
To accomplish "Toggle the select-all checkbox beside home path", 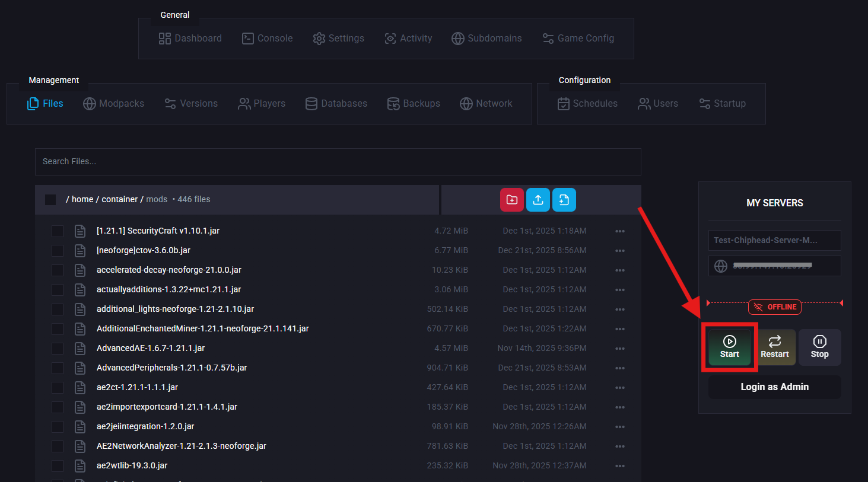I will coord(50,200).
